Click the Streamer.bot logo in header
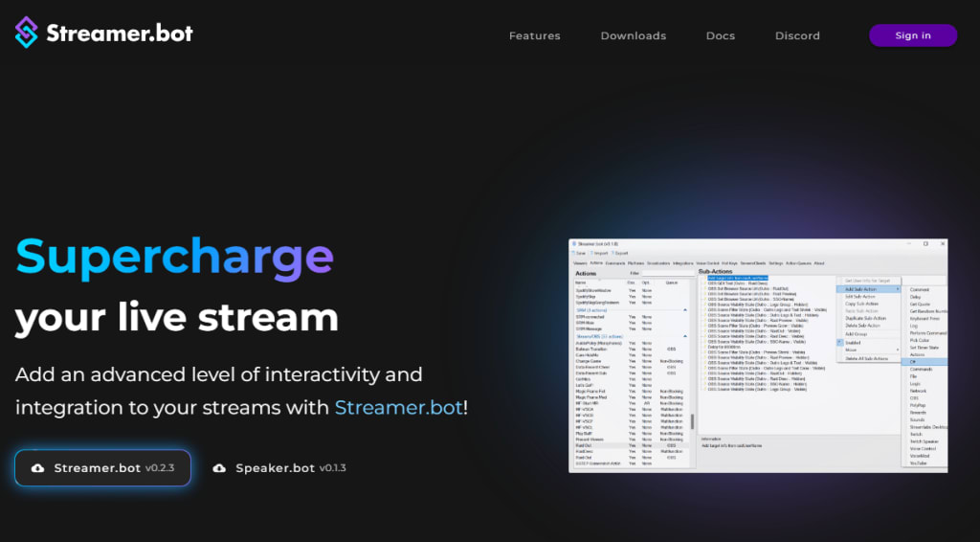The image size is (980, 542). point(103,33)
